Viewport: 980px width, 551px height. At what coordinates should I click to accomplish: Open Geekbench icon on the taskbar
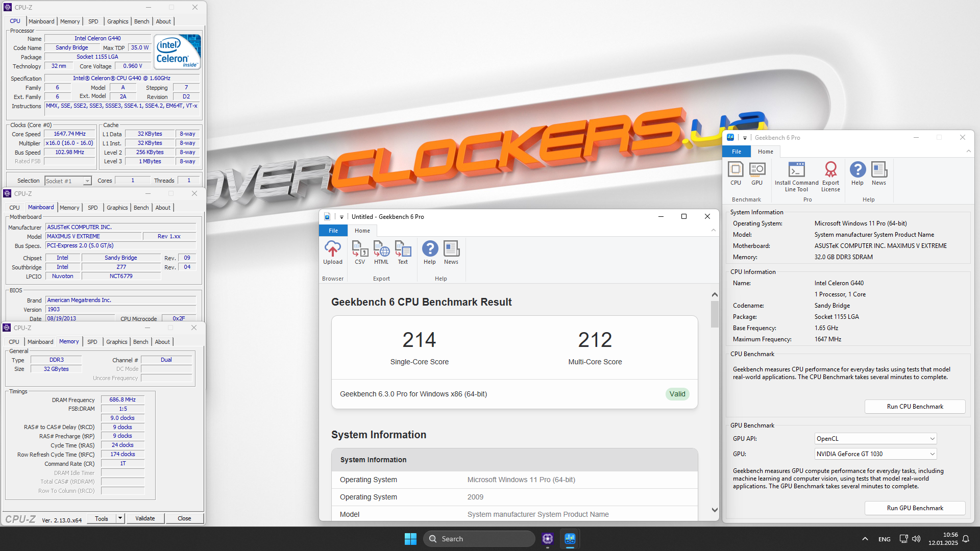coord(570,539)
